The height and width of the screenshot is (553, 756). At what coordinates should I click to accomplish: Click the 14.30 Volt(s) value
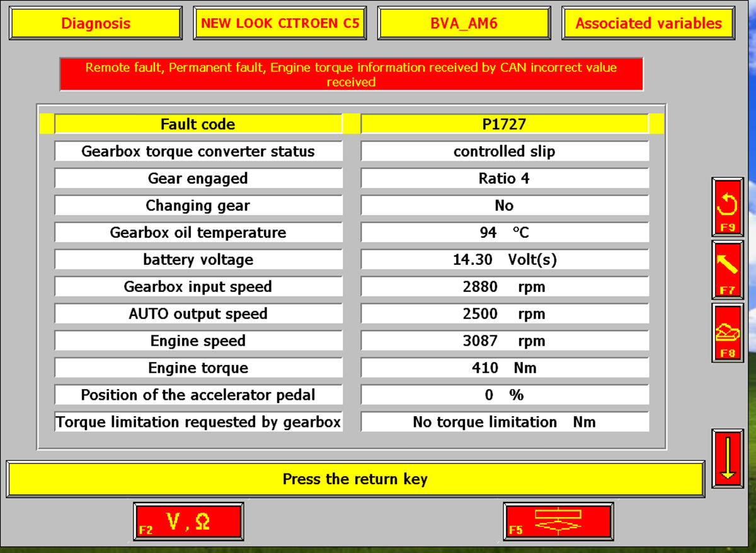click(x=505, y=260)
